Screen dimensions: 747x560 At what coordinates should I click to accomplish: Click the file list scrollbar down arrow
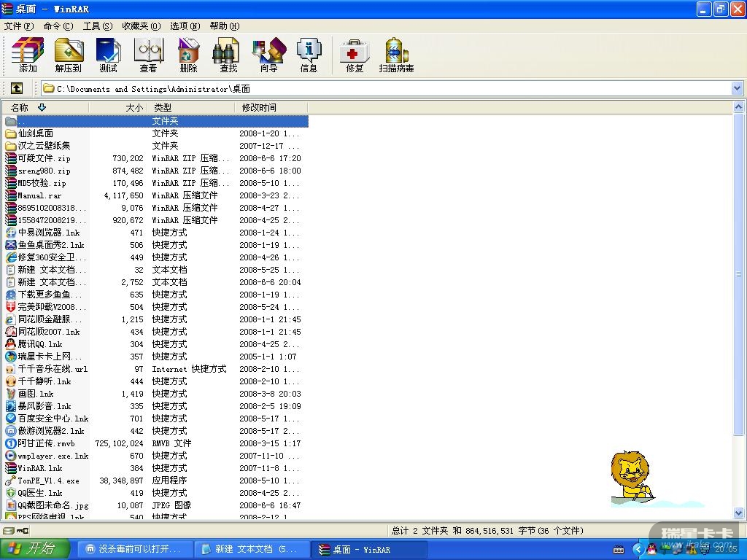[x=738, y=513]
